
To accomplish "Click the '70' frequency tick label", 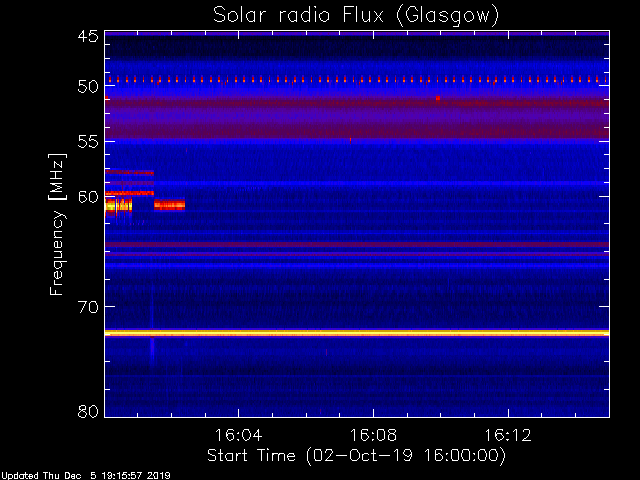I will coord(88,307).
